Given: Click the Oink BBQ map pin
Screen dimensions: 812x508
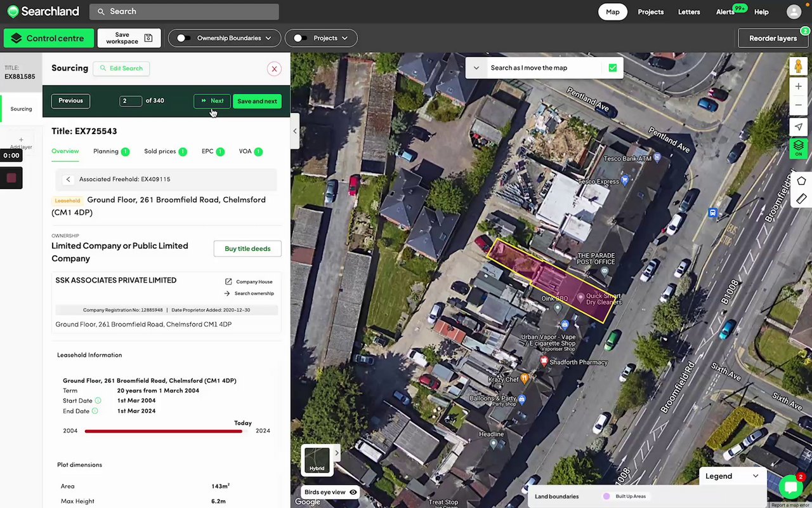Looking at the screenshot, I should coord(558,308).
